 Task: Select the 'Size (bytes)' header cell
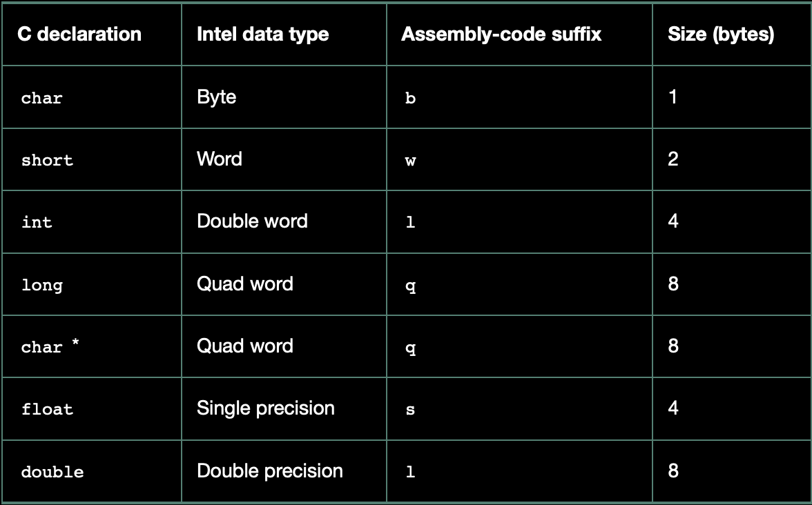pyautogui.click(x=731, y=34)
